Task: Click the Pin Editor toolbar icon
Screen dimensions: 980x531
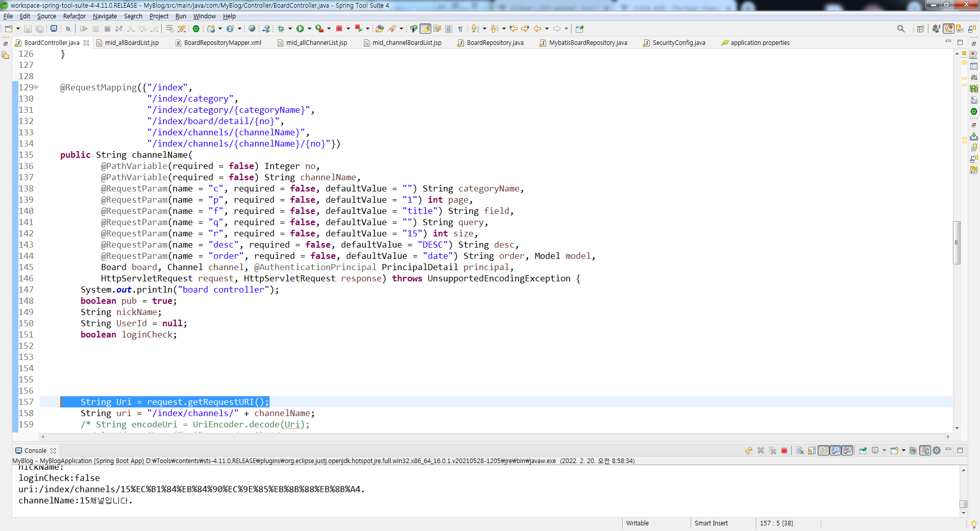Action: [579, 29]
